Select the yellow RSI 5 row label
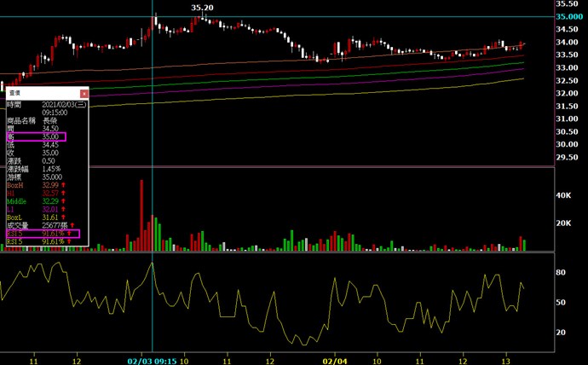 pyautogui.click(x=14, y=241)
